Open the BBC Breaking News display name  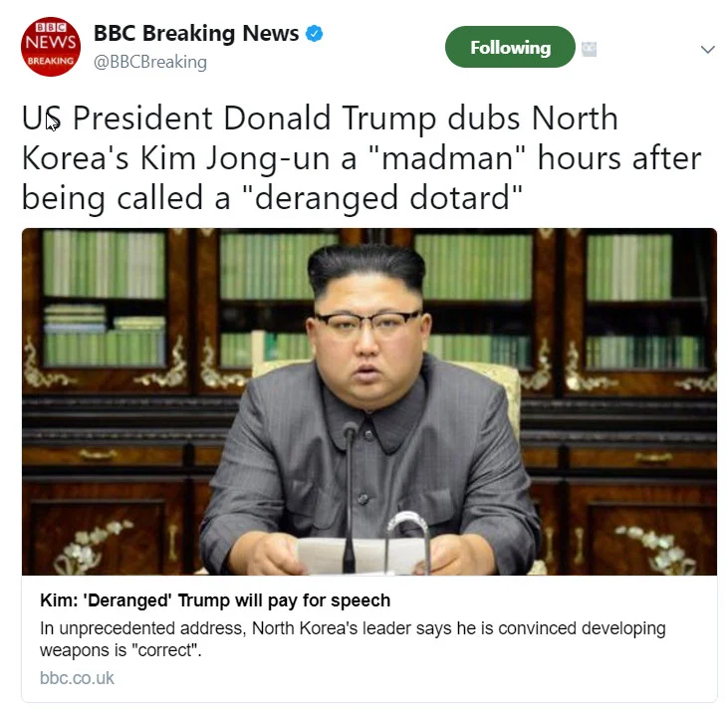point(196,34)
